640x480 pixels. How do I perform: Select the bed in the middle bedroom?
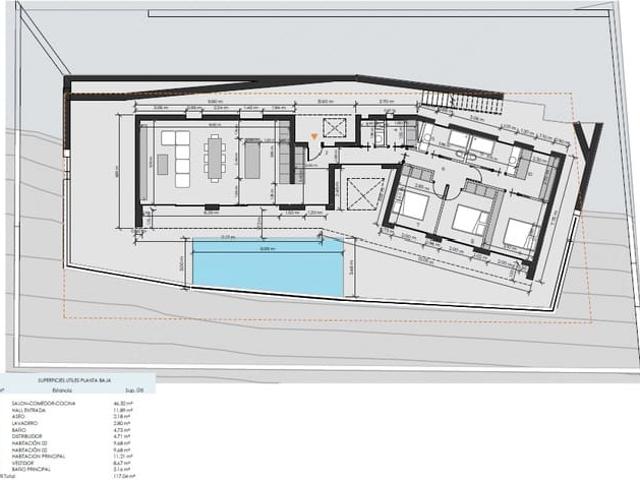point(468,220)
